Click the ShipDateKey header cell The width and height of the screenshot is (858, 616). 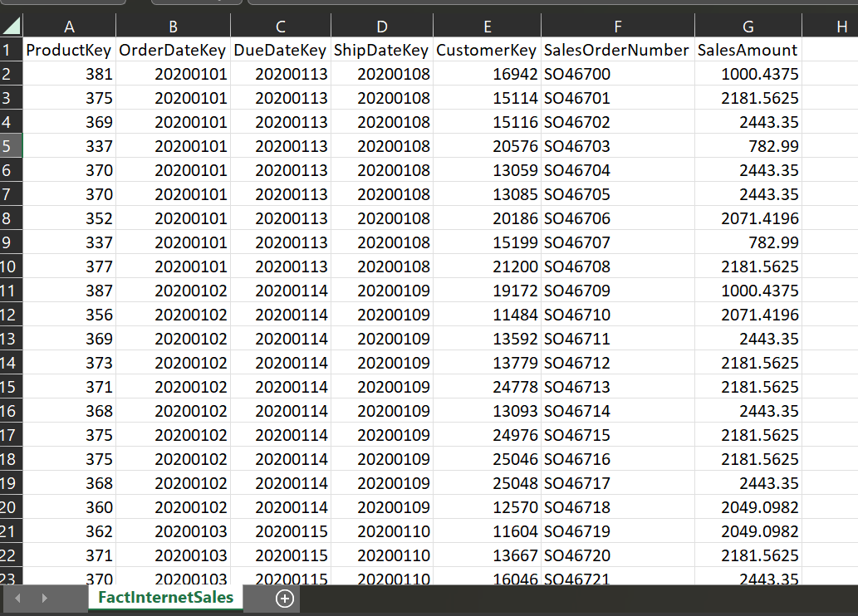click(x=381, y=50)
